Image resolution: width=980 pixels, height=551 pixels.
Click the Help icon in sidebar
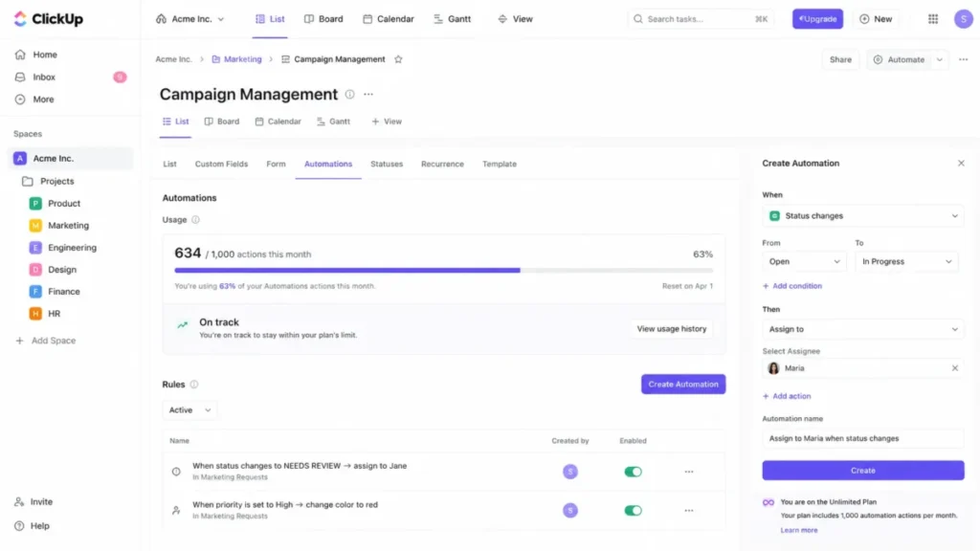pos(20,526)
